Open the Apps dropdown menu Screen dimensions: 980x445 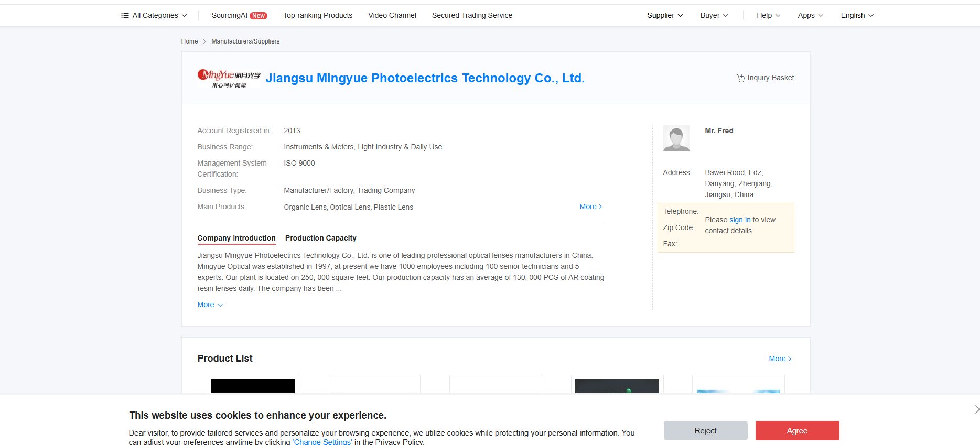[810, 16]
